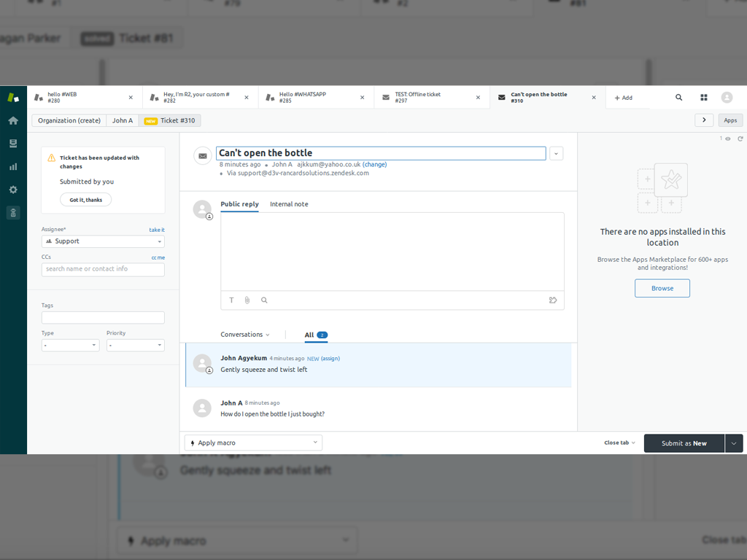
Task: Open Reporting bar chart icon
Action: [x=13, y=167]
